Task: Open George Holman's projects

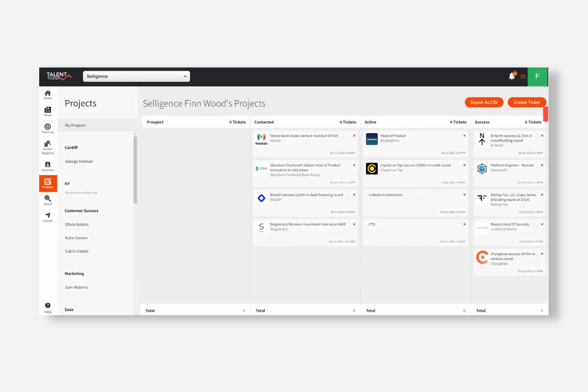Action: pyautogui.click(x=79, y=161)
